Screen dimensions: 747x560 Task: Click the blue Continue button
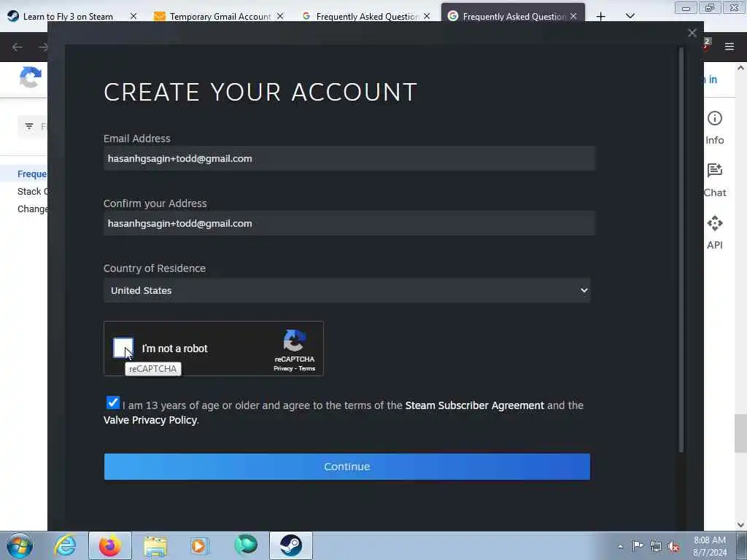[347, 467]
